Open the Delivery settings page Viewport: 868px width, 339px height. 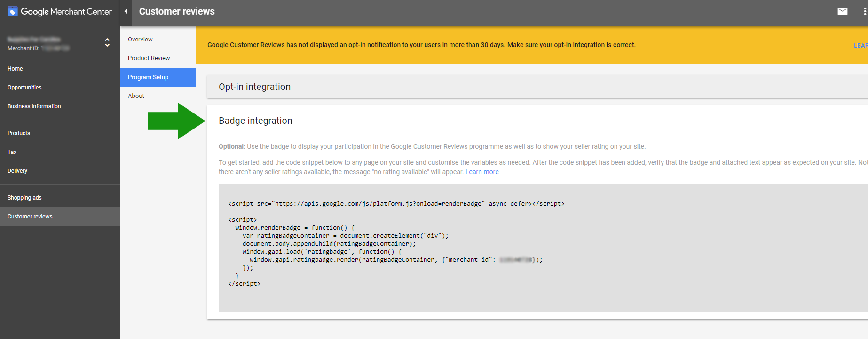click(x=17, y=171)
